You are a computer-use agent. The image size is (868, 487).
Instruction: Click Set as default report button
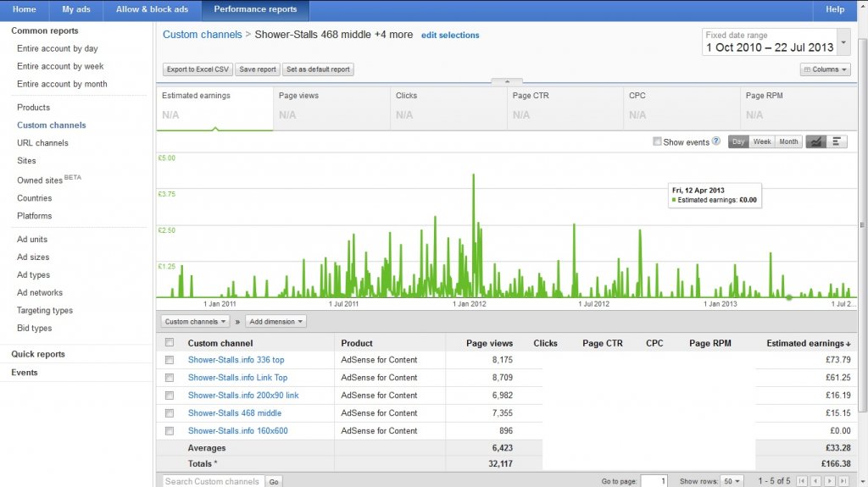click(318, 69)
